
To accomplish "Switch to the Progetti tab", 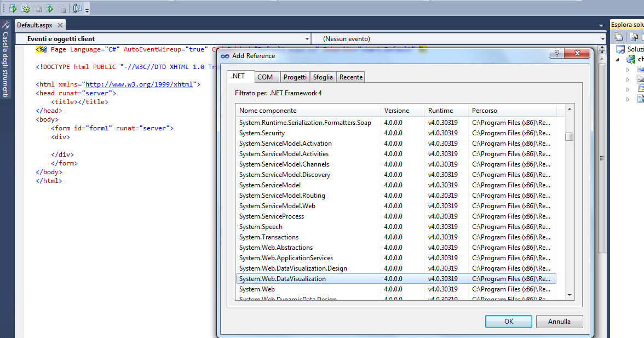I will [x=295, y=77].
